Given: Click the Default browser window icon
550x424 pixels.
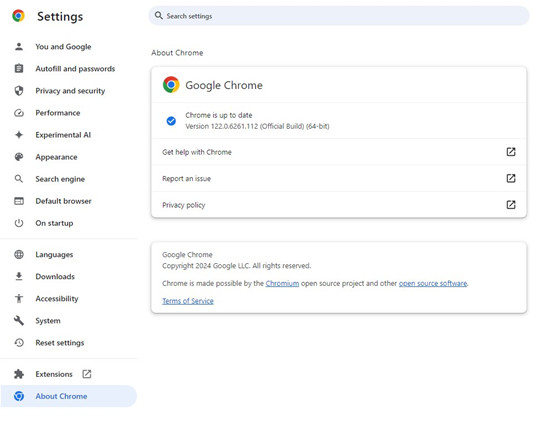Looking at the screenshot, I should coord(19,201).
